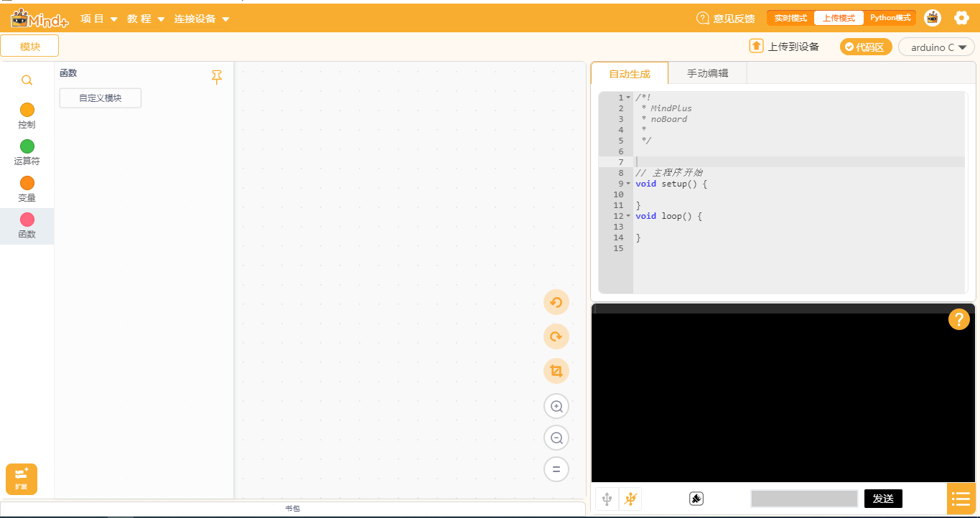Click the Mind+ logo
Image resolution: width=980 pixels, height=518 pixels.
pos(39,19)
